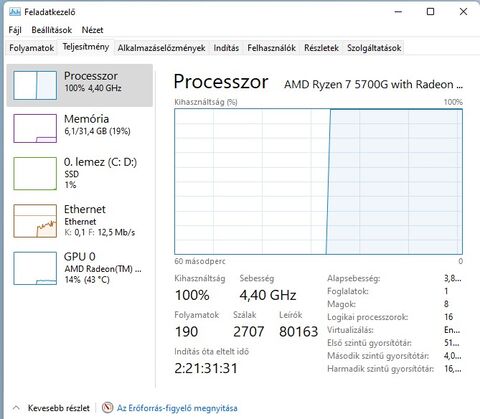Open the Memória usage graph thumbnail

pyautogui.click(x=35, y=128)
